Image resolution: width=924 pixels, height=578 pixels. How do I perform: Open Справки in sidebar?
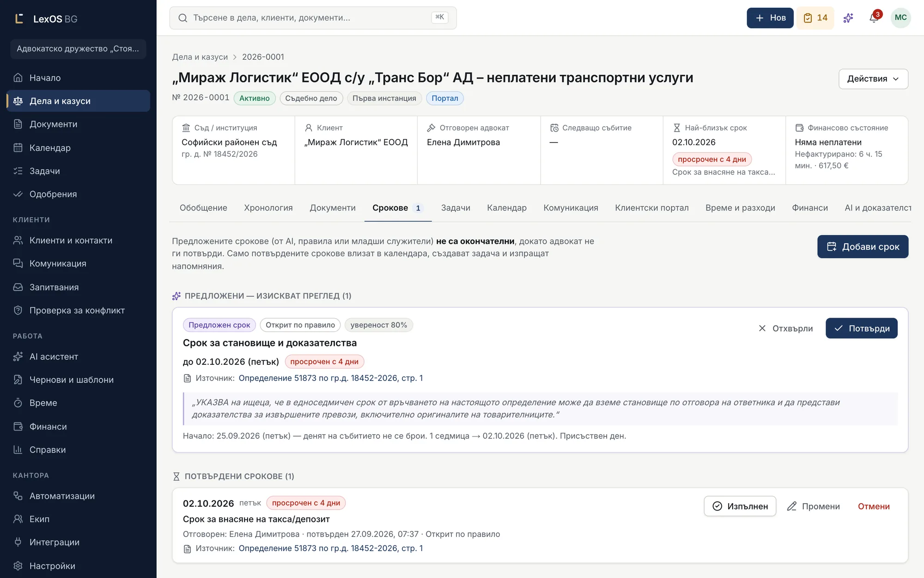coord(79,449)
